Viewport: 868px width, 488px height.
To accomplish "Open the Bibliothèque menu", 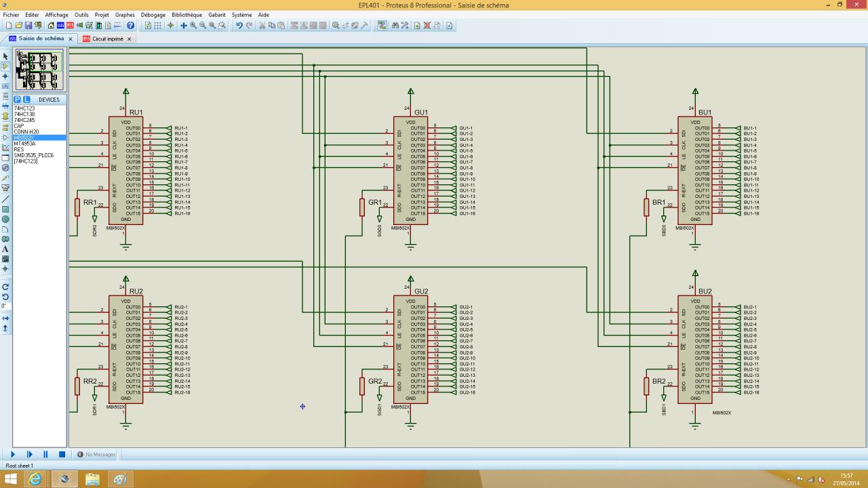I will [186, 15].
